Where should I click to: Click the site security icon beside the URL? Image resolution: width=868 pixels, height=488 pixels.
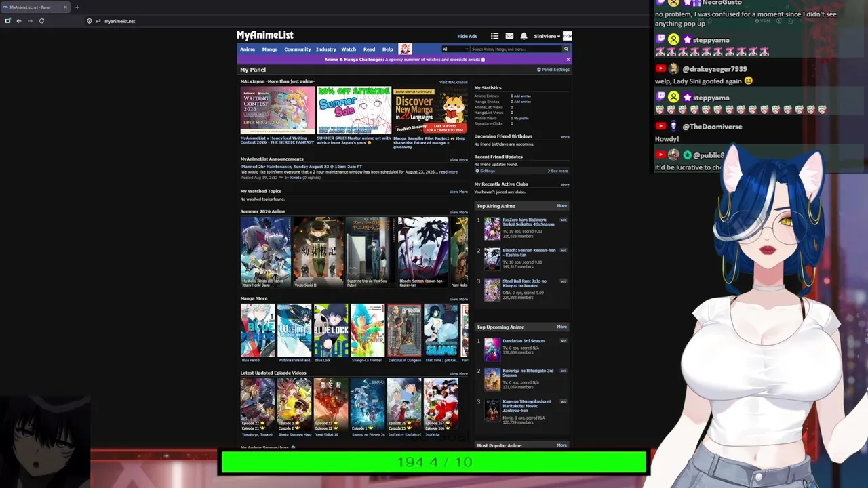point(89,21)
